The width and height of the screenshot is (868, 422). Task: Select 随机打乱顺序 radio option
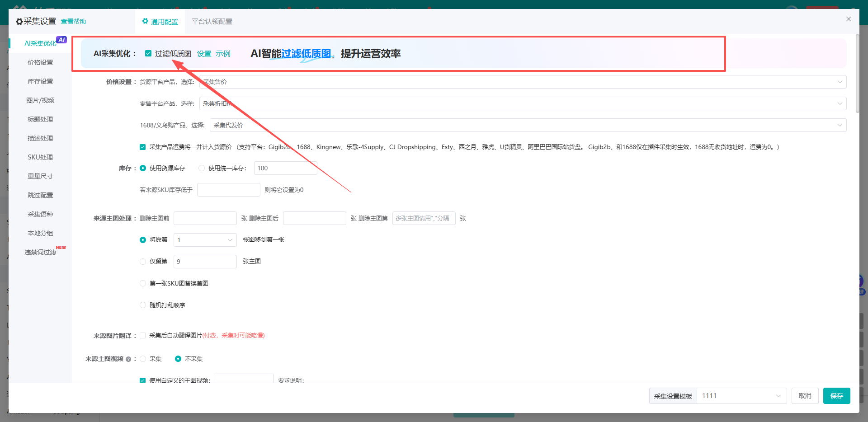143,305
